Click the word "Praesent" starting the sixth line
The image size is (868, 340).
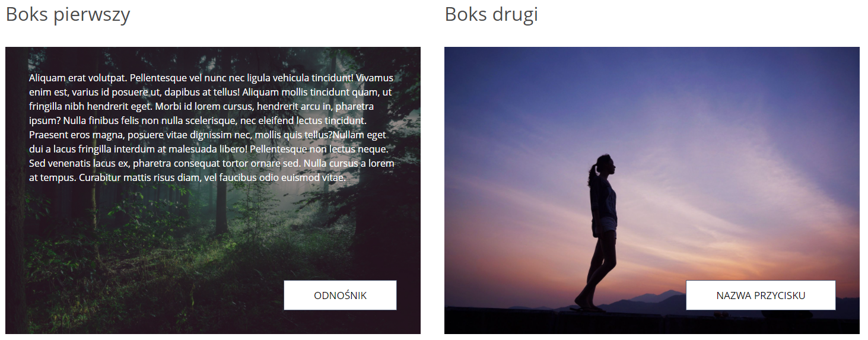tap(49, 135)
